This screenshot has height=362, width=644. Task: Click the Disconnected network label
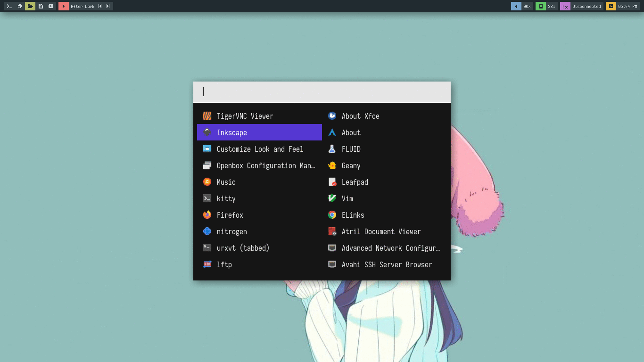point(586,6)
